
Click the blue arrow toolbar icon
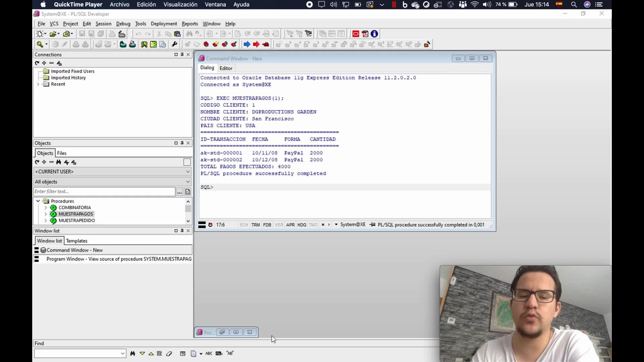pos(247,44)
